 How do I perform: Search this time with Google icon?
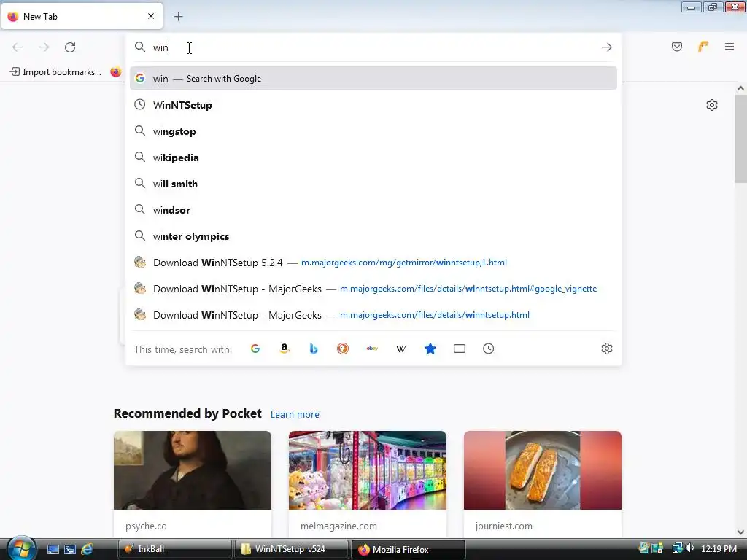click(255, 349)
